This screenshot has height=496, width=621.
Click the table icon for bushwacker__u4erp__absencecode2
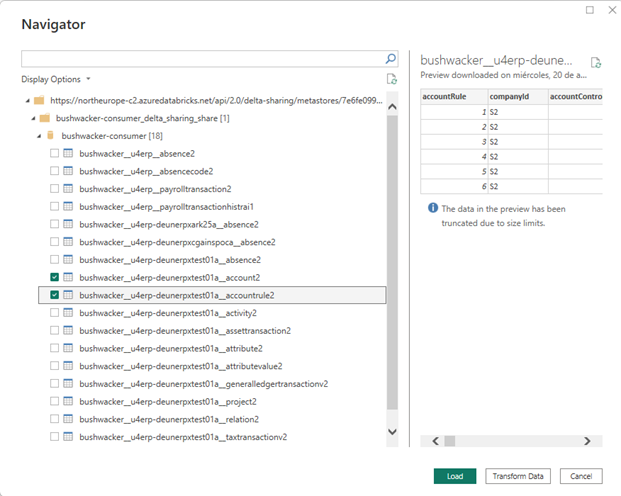tap(68, 171)
